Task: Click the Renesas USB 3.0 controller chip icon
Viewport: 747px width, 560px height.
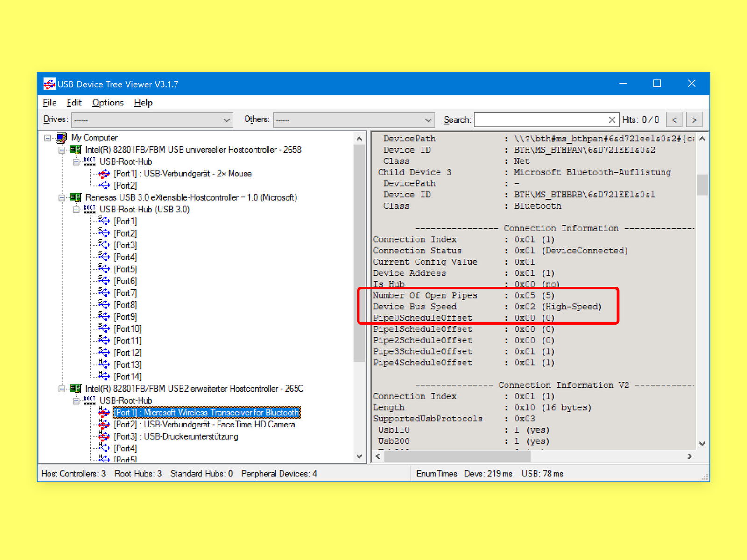Action: (75, 197)
